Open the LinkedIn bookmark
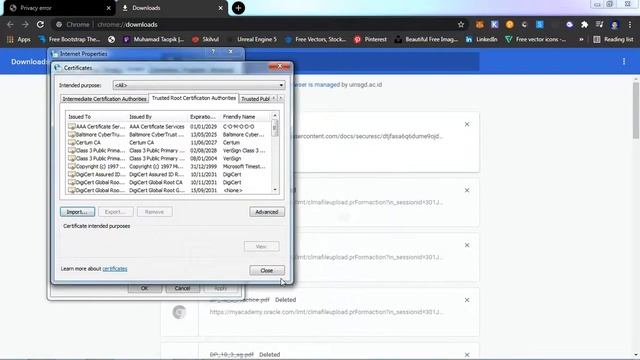 (482, 39)
